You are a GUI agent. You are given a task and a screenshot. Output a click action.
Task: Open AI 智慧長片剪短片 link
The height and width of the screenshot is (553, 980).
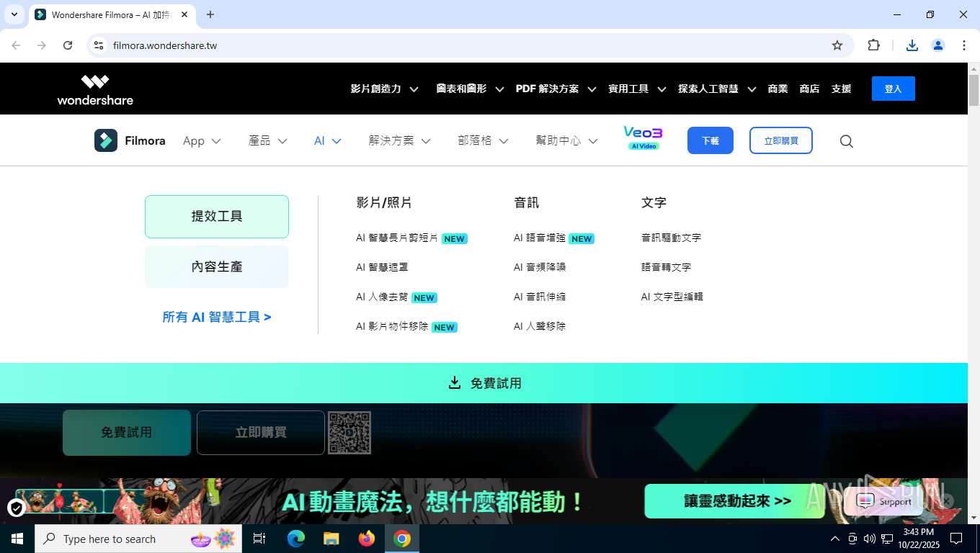[x=397, y=238]
